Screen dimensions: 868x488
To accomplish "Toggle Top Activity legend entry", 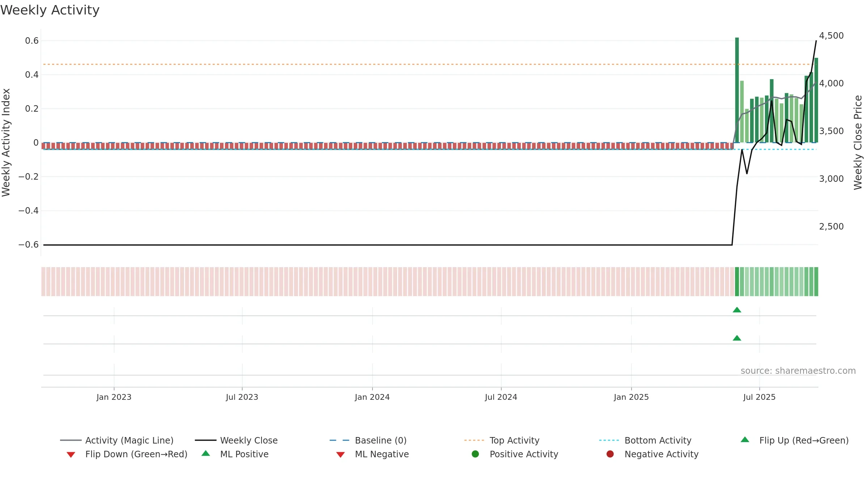I will point(502,440).
